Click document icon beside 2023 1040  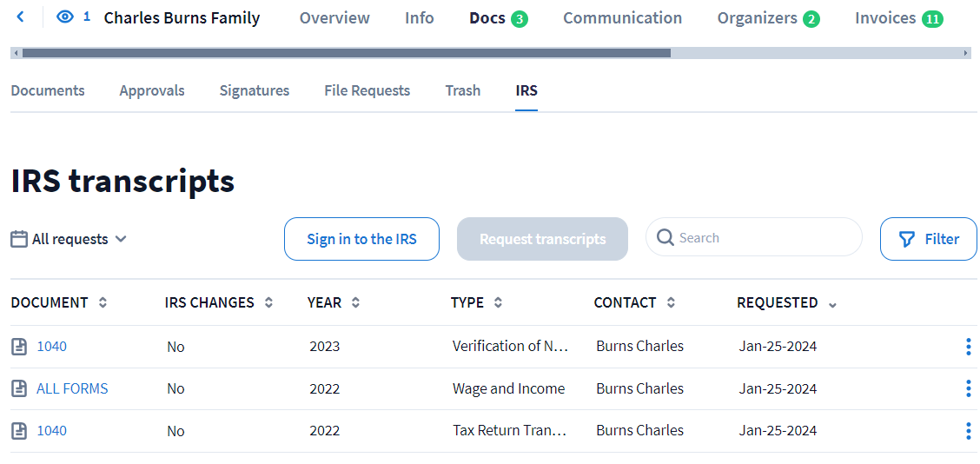click(x=19, y=347)
